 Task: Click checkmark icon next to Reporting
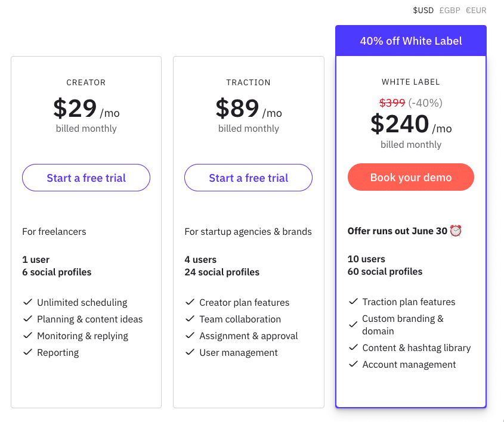tap(27, 352)
